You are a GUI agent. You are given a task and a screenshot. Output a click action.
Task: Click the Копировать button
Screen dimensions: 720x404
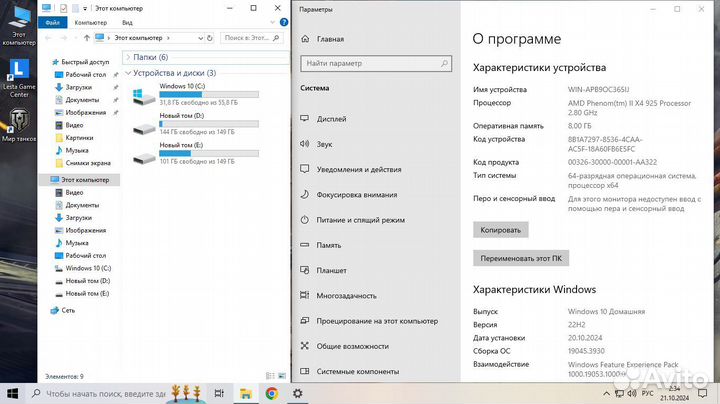pos(501,230)
